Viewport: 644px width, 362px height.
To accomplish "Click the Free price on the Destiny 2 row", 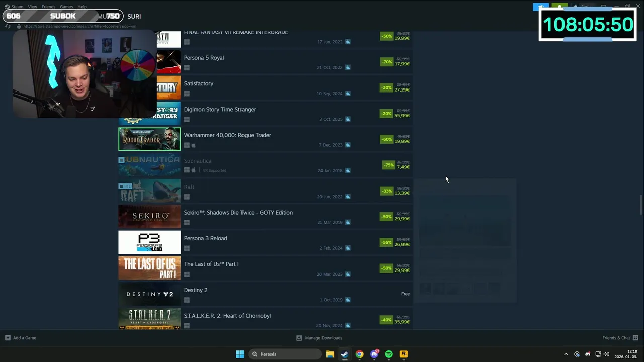I will (406, 294).
